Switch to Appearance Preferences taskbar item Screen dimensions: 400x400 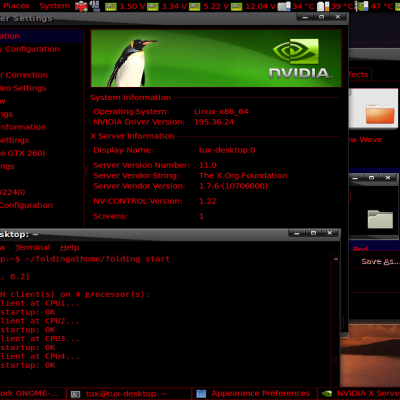254,394
